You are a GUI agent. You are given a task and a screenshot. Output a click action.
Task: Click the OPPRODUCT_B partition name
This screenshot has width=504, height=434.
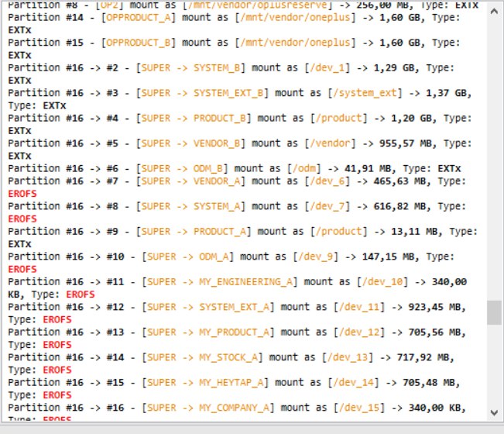139,43
